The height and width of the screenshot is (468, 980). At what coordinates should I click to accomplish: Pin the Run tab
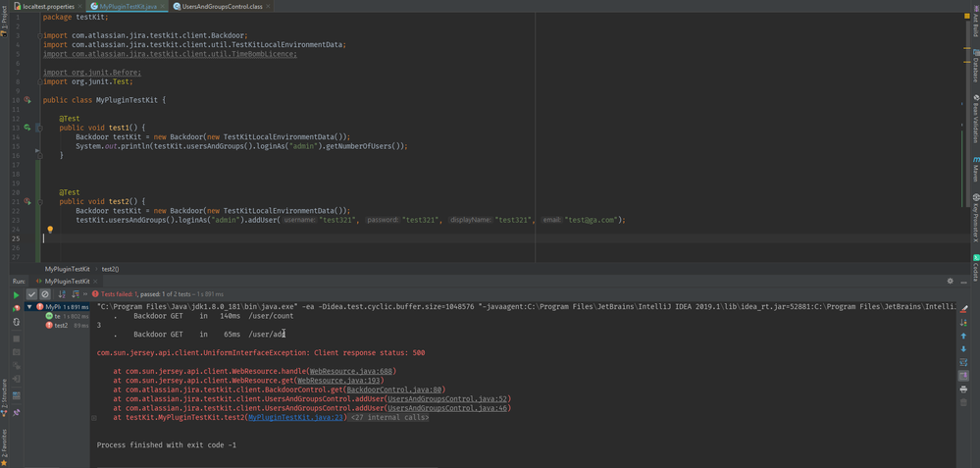[x=17, y=412]
